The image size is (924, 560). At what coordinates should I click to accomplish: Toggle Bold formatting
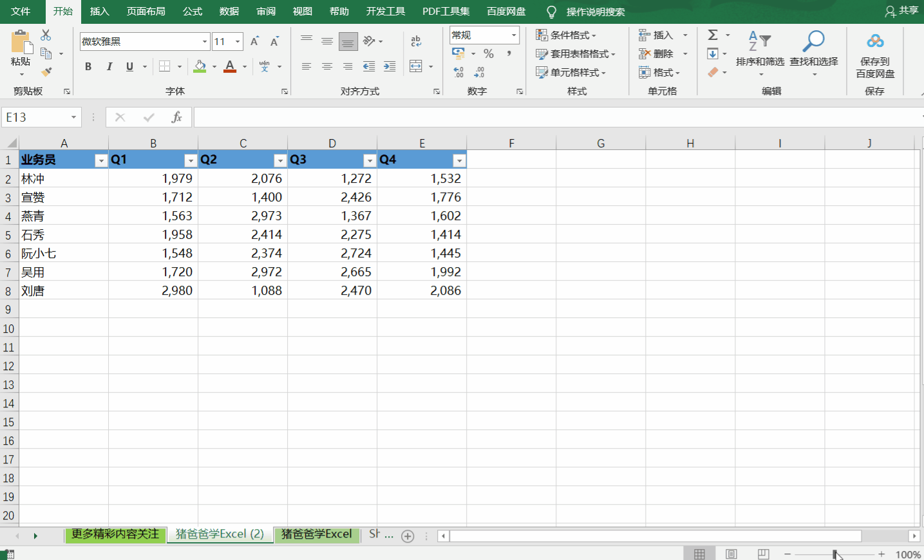click(x=88, y=66)
